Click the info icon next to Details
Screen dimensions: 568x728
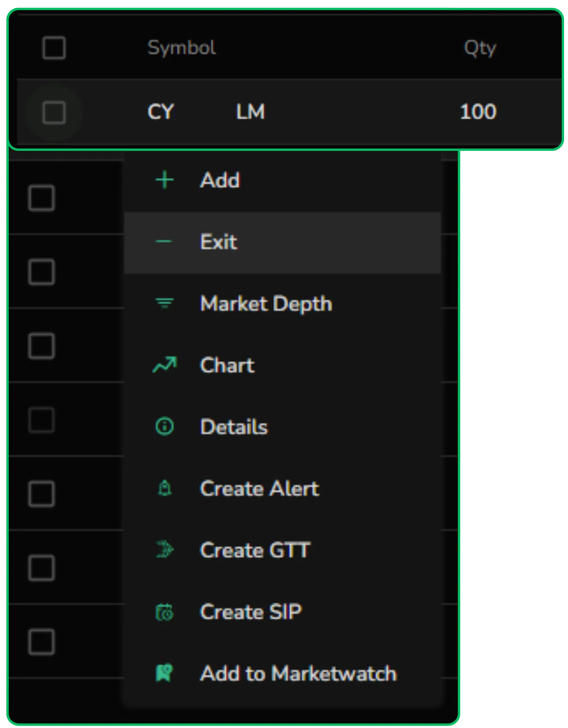pos(164,426)
